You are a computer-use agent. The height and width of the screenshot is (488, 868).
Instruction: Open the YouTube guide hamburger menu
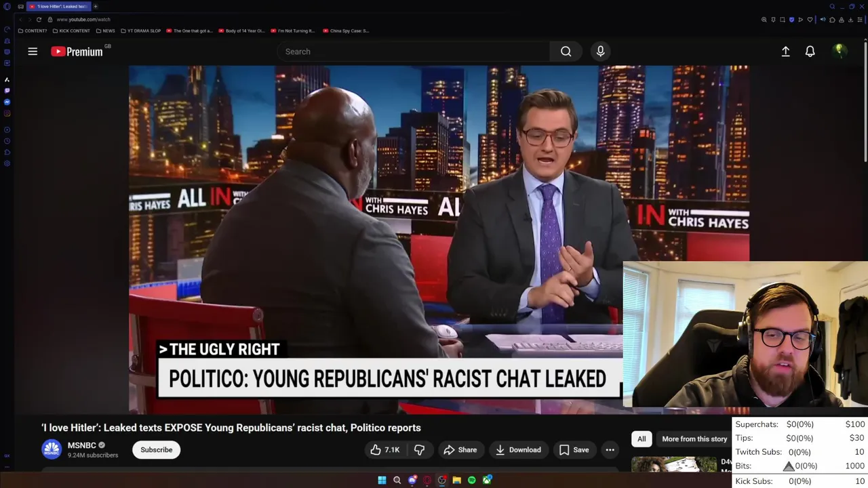pos(33,52)
